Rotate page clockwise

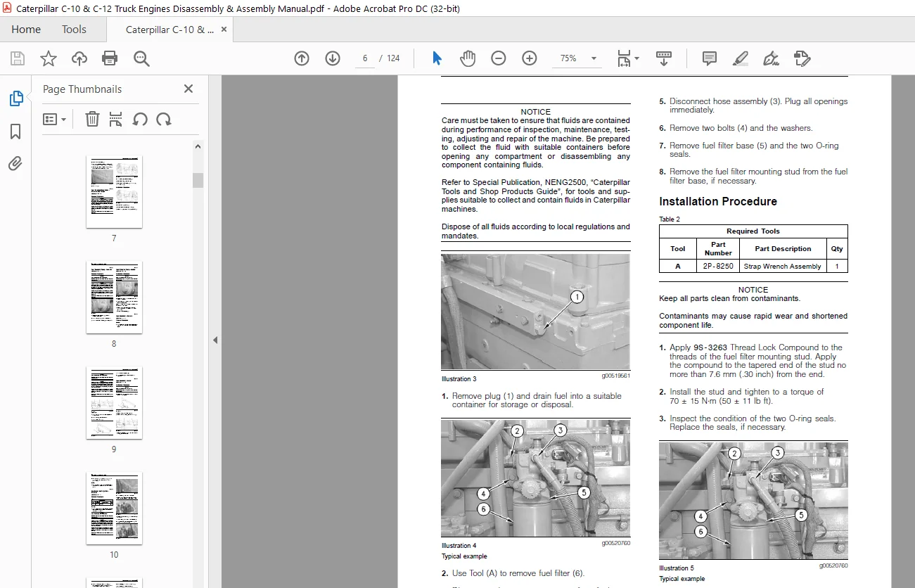tap(164, 120)
